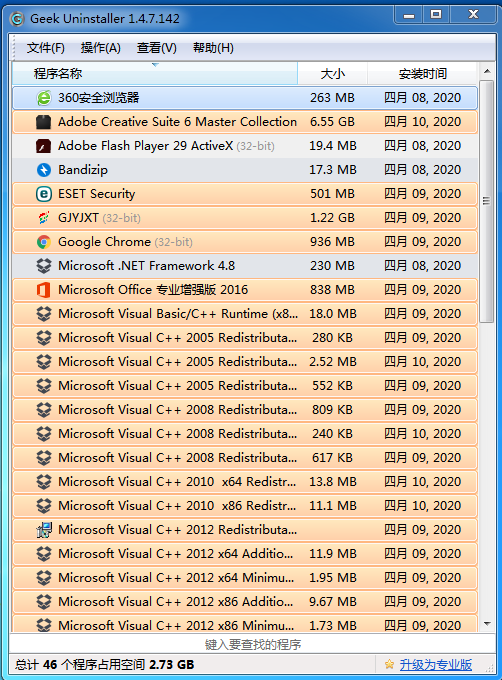Click icon of 617 KB Visual C++ 2008 row
This screenshot has width=502, height=680.
click(x=44, y=458)
